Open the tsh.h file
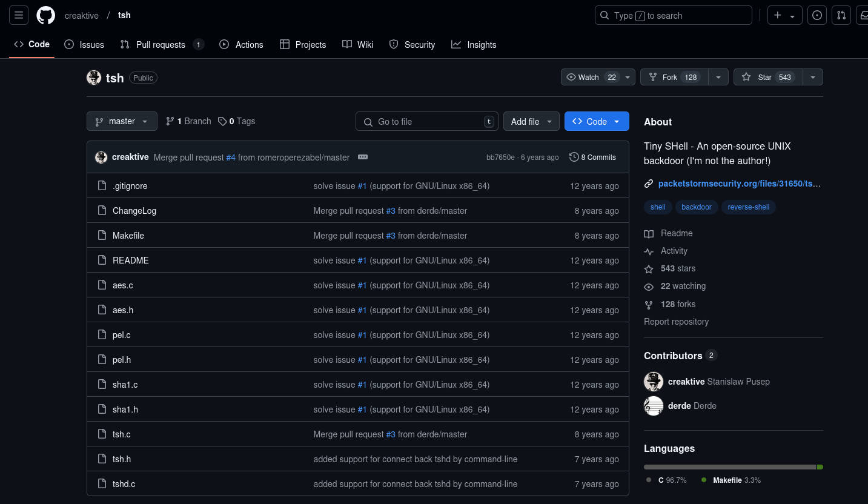The height and width of the screenshot is (504, 868). tap(122, 459)
